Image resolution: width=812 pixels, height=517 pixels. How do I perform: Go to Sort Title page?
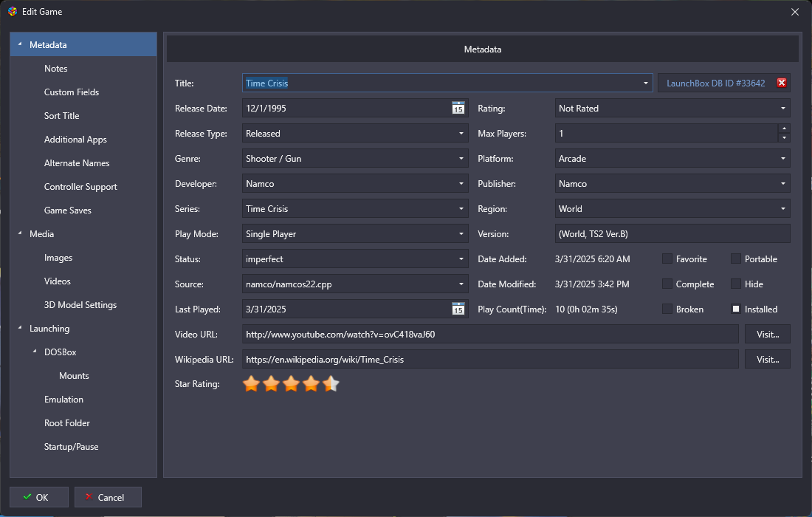click(61, 115)
